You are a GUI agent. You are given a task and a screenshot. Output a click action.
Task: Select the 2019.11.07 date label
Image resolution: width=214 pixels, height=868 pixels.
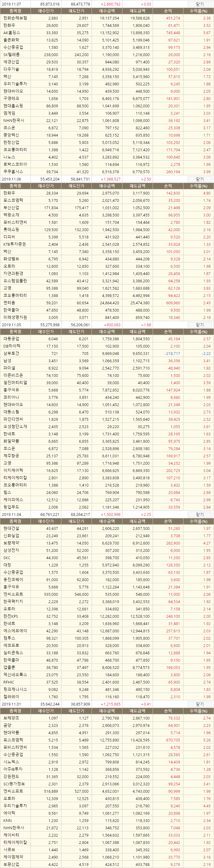pyautogui.click(x=12, y=4)
